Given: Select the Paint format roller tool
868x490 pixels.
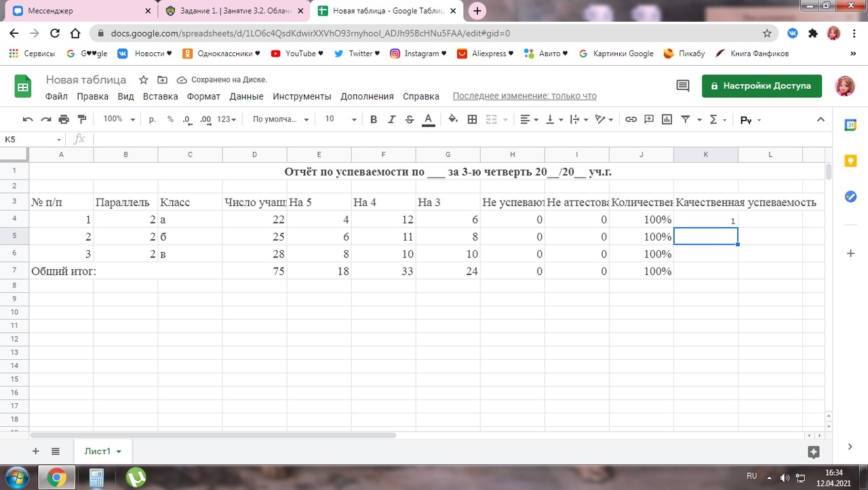Looking at the screenshot, I should pyautogui.click(x=82, y=119).
